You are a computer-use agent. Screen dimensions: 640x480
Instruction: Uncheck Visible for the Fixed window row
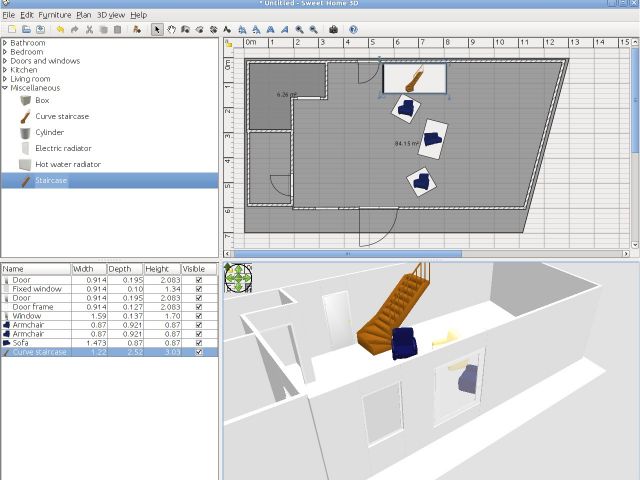click(198, 289)
